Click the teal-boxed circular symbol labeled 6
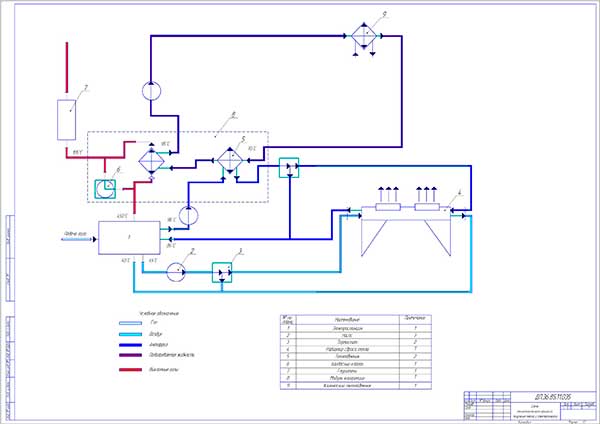The image size is (600, 424). pyautogui.click(x=105, y=189)
